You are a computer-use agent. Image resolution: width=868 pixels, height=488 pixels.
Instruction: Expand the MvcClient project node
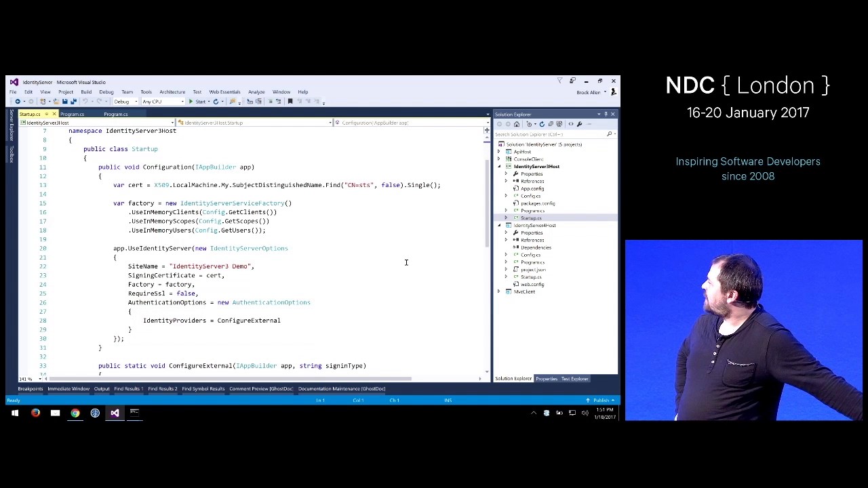click(x=500, y=291)
